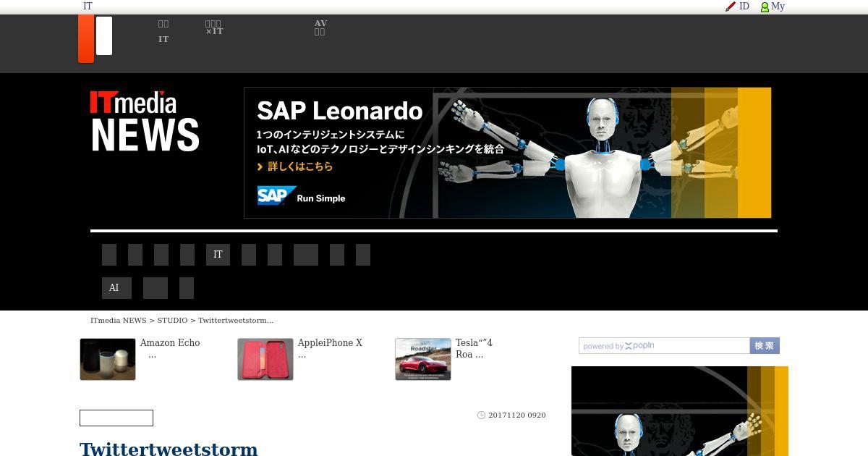Click the Twittertweetstorm... breadcrumb entry
This screenshot has width=868, height=456.
coord(236,321)
